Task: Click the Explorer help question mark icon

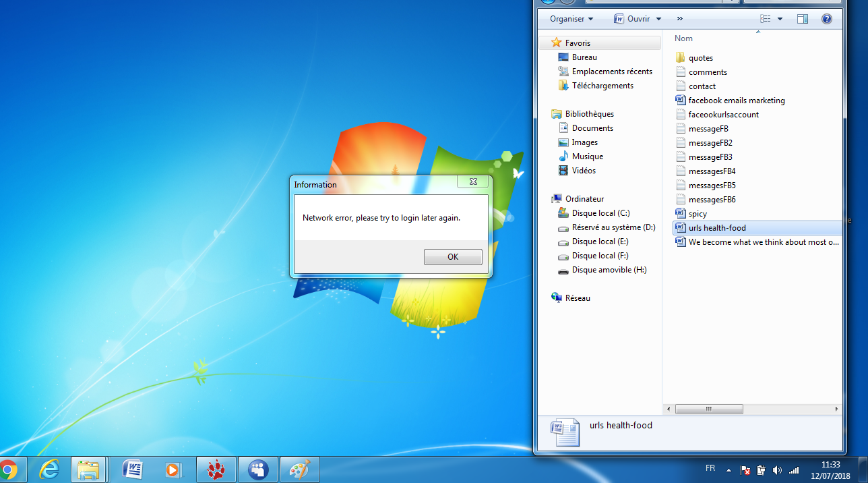Action: (827, 19)
